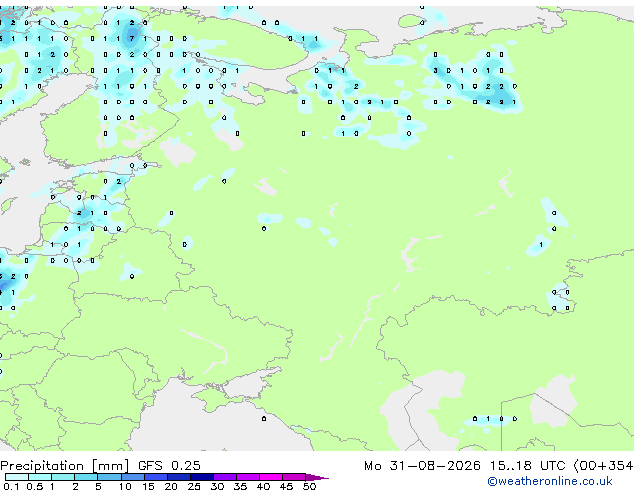Click the weatheronline.co.uk copyright link

[x=550, y=481]
